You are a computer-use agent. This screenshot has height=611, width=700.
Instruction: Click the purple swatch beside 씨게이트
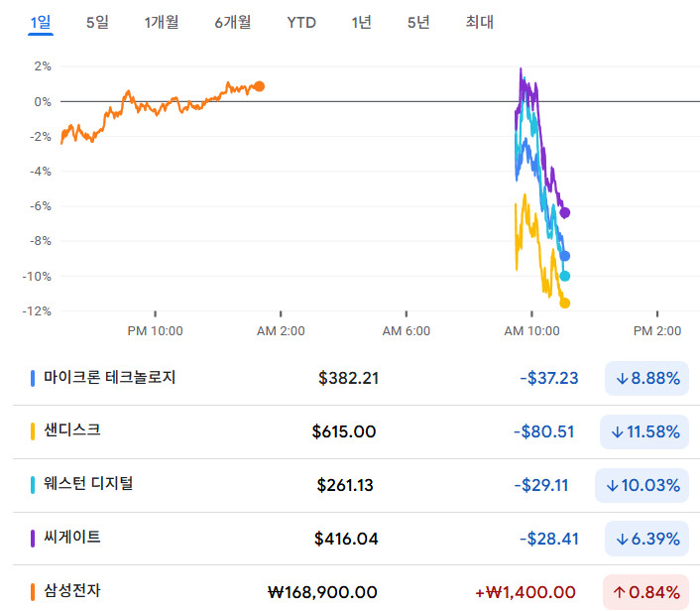(33, 539)
